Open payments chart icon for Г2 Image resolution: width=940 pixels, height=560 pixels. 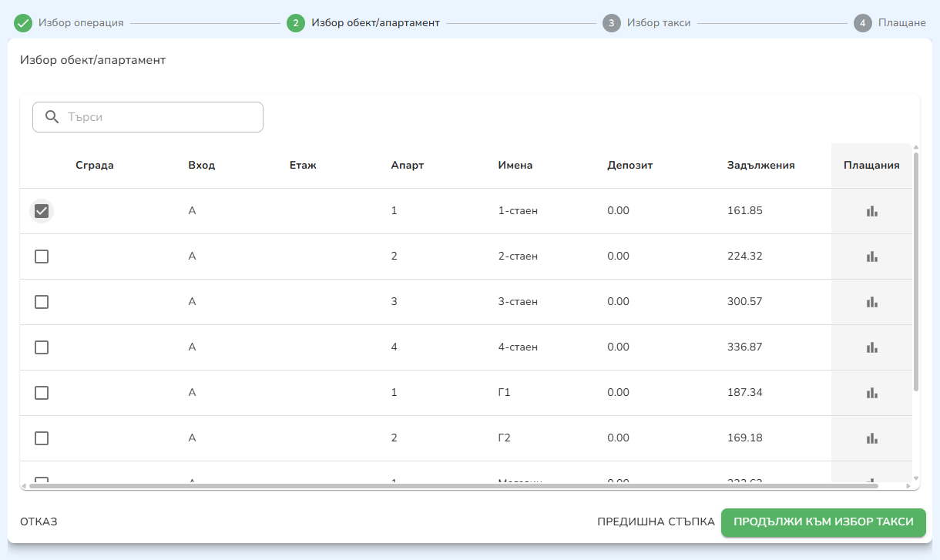[x=871, y=438]
